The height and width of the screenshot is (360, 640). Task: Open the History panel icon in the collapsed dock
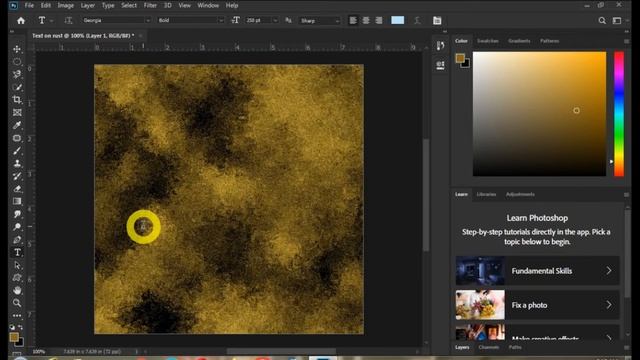click(x=440, y=46)
